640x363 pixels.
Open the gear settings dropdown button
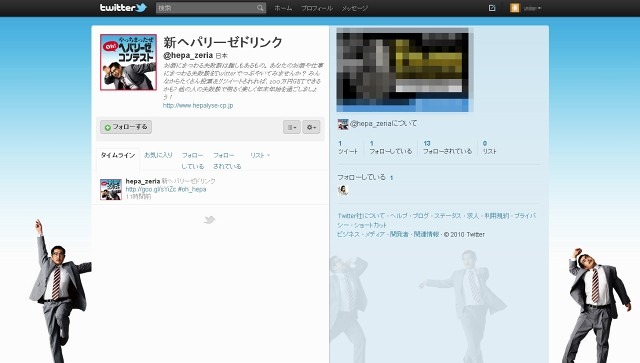click(311, 127)
